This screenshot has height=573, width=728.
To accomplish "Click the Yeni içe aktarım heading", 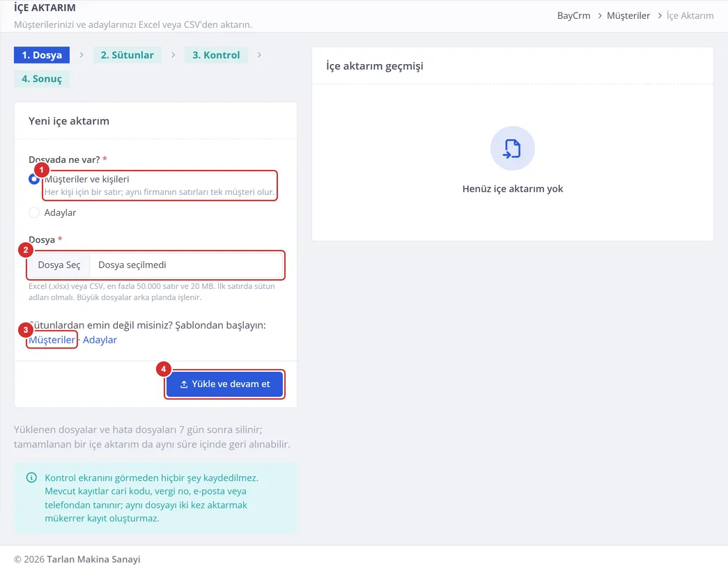I will tap(69, 121).
